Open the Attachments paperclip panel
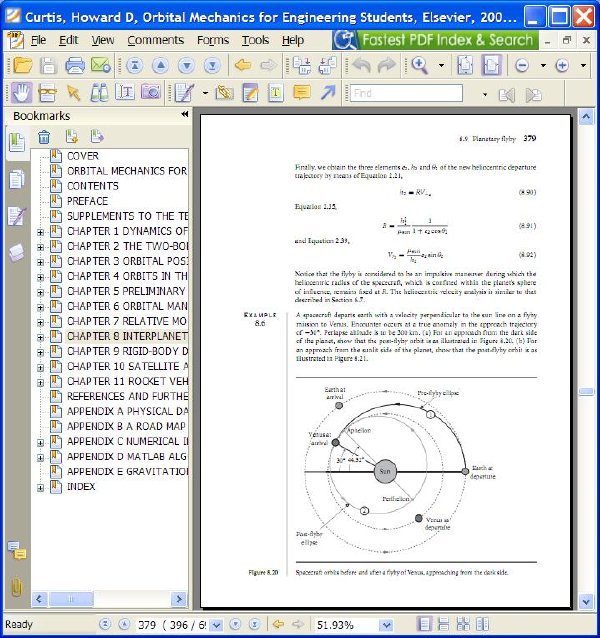Viewport: 600px width, 638px height. tap(16, 588)
